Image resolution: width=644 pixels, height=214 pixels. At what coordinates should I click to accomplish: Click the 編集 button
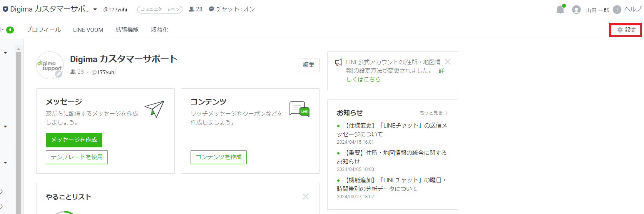click(309, 65)
